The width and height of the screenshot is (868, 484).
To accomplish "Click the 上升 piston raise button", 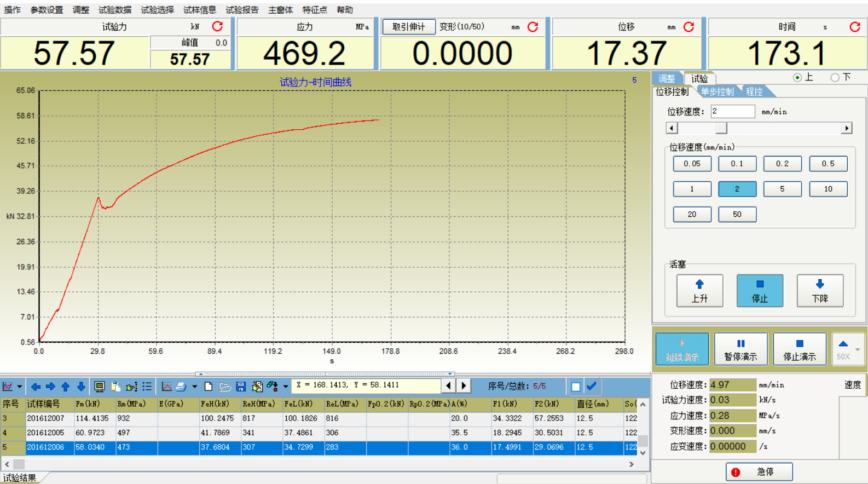I will coord(699,290).
